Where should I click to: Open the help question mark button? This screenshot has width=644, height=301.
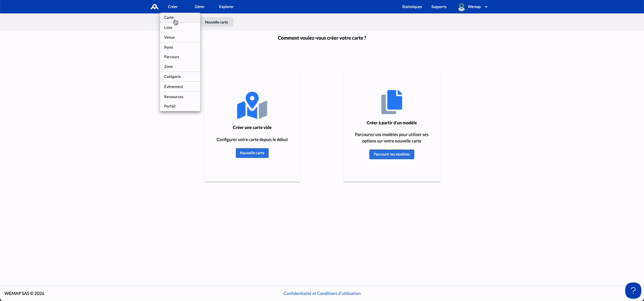click(633, 291)
